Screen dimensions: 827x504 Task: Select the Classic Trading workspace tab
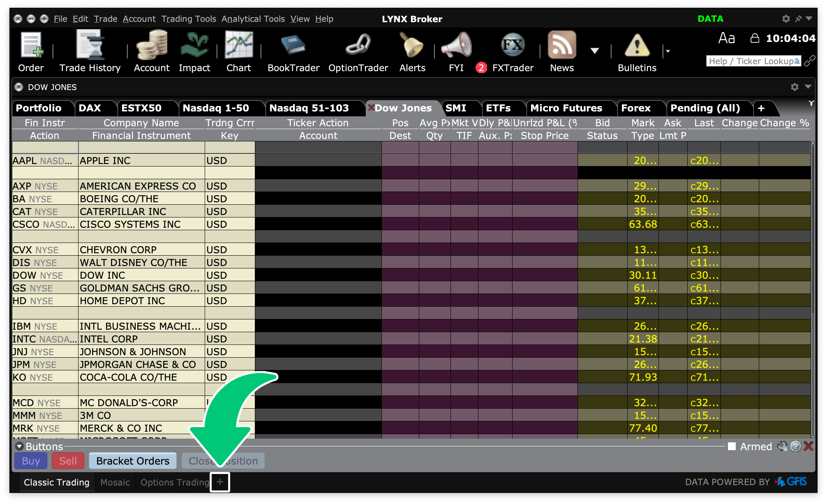pos(56,482)
